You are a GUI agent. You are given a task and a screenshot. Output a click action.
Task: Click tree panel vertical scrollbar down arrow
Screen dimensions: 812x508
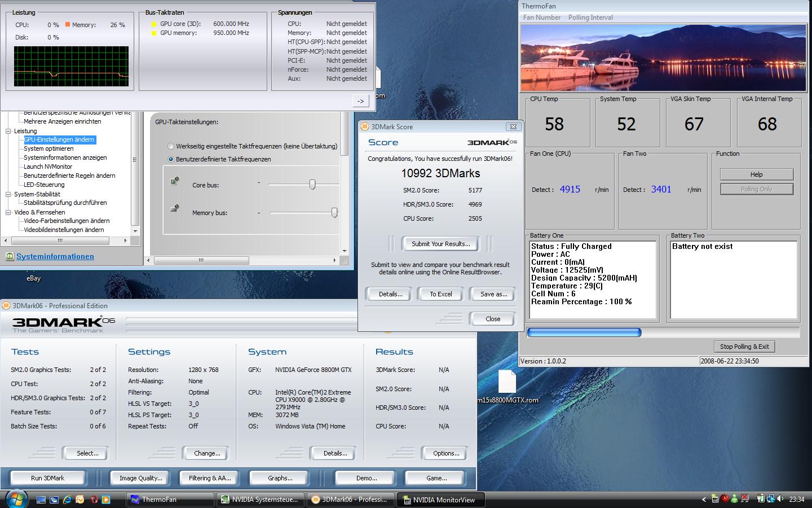(x=135, y=231)
